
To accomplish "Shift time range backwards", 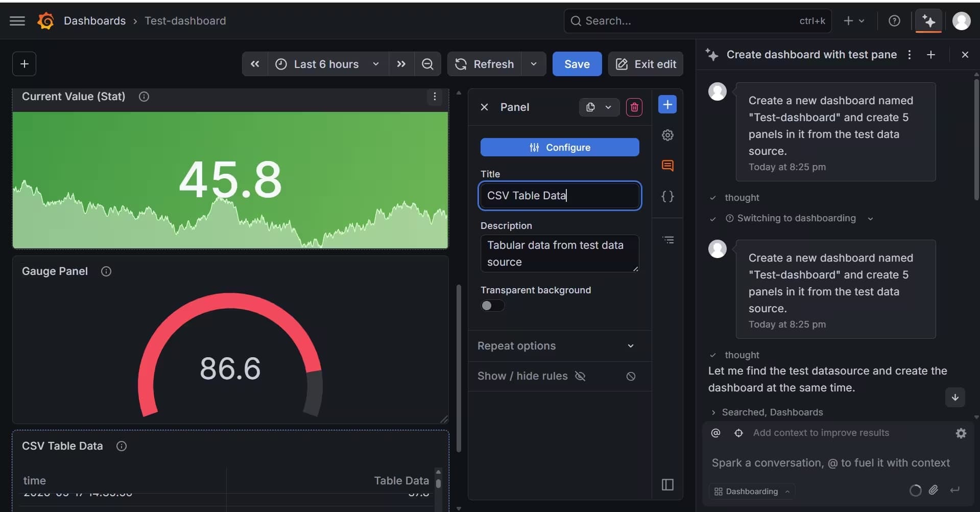I will point(255,64).
